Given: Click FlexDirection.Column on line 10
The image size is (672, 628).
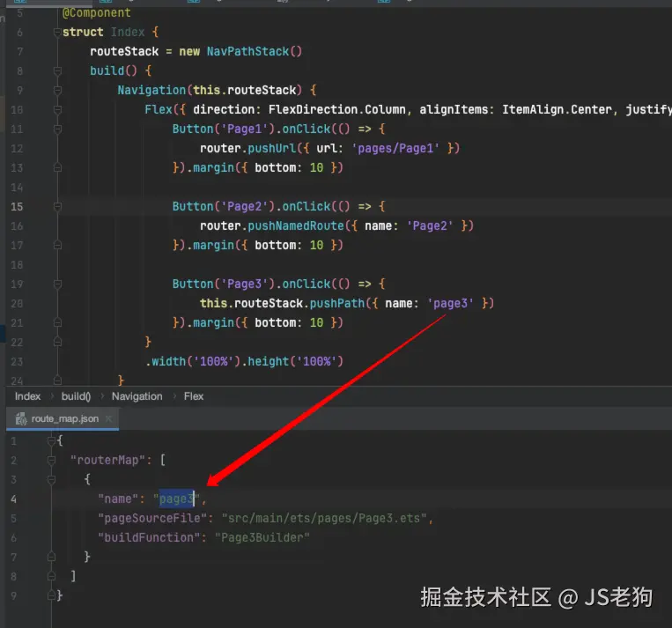Looking at the screenshot, I should click(x=336, y=110).
